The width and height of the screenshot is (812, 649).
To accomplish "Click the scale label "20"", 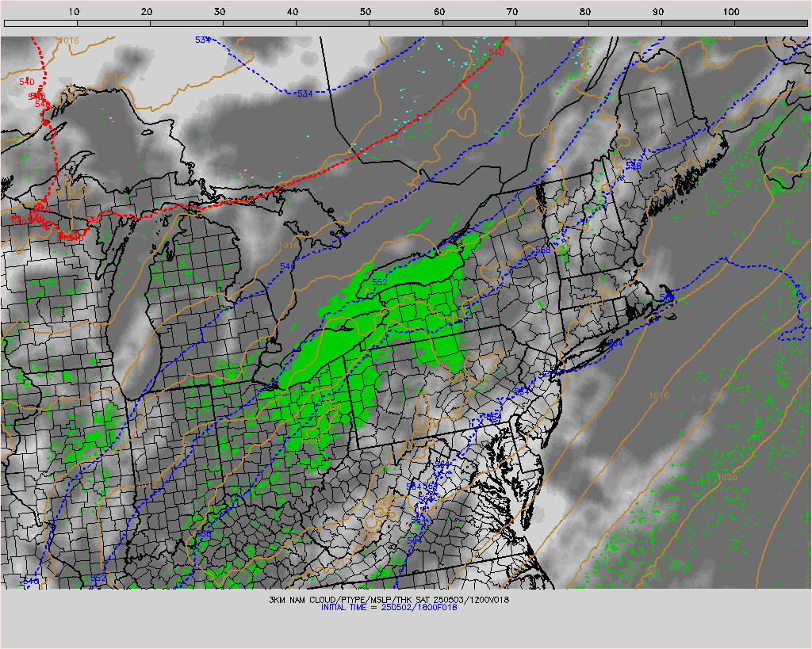I will (x=147, y=11).
